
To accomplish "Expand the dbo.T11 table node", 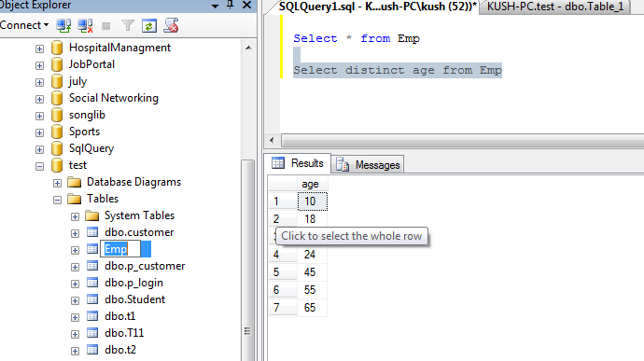I will pyautogui.click(x=75, y=334).
